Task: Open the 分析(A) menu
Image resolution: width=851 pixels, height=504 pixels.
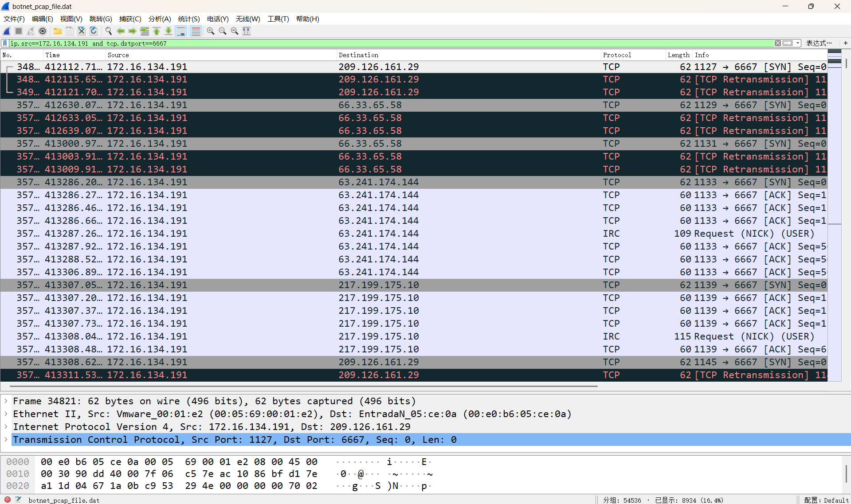Action: click(160, 19)
